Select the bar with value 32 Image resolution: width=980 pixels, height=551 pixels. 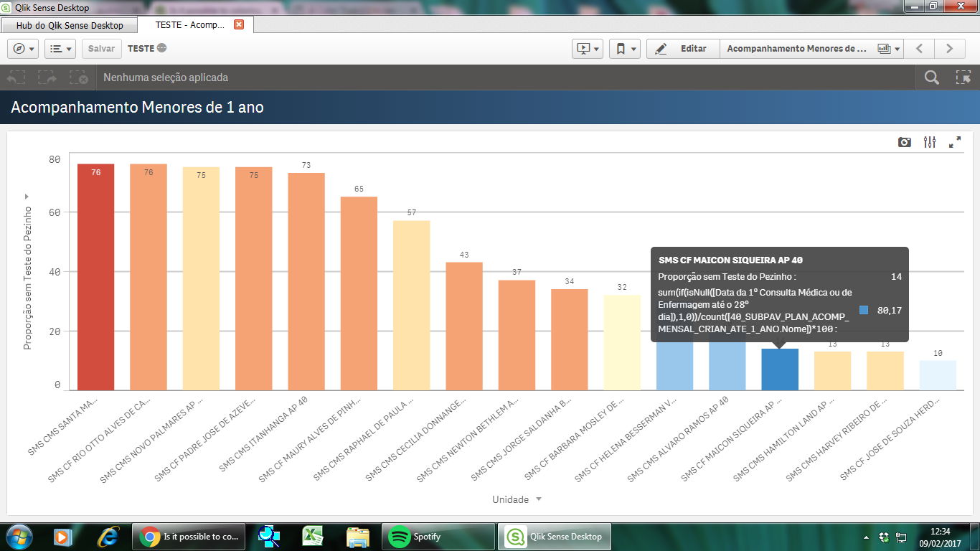tap(622, 343)
